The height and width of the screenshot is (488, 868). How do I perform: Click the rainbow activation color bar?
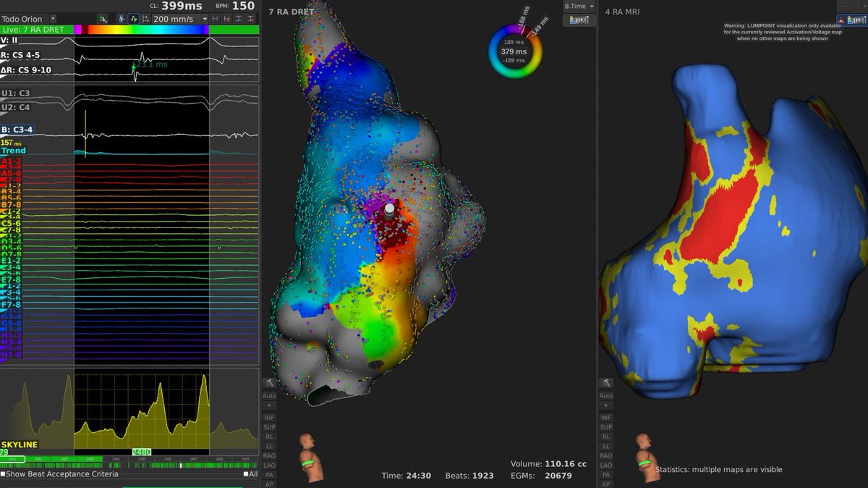click(141, 30)
